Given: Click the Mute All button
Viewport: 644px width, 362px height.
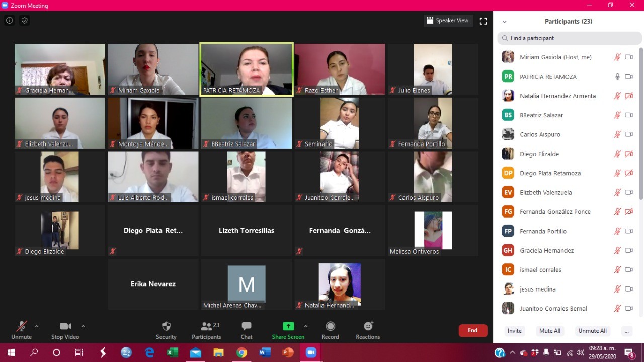Looking at the screenshot, I should [549, 331].
